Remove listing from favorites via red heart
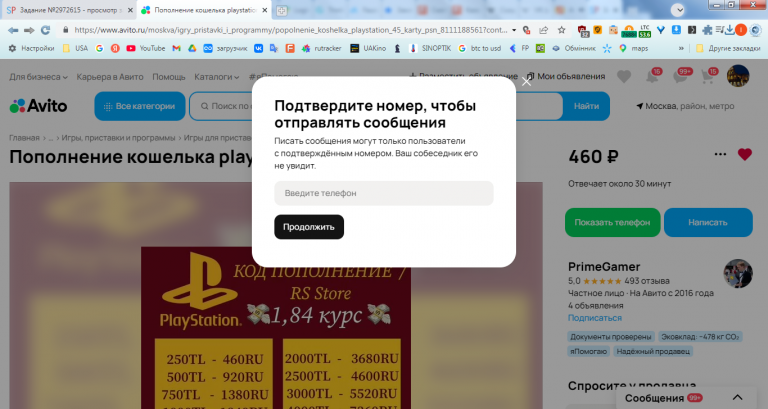 click(x=744, y=154)
